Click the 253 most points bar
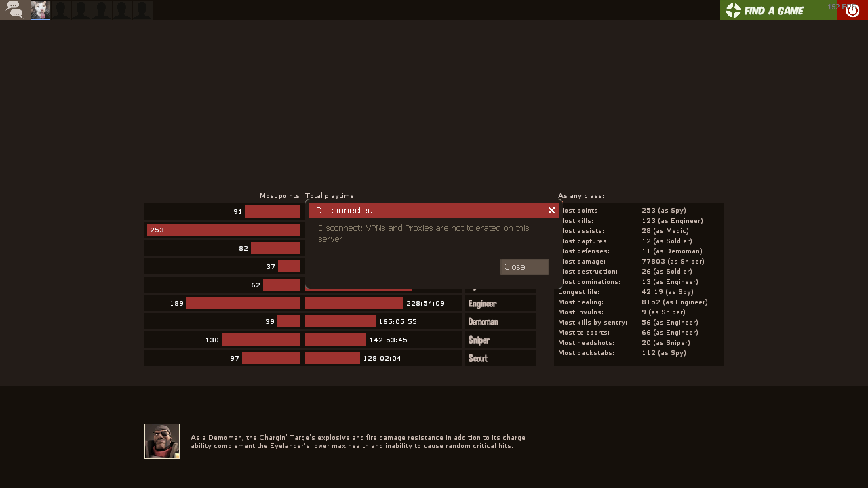868x488 pixels. pyautogui.click(x=223, y=230)
